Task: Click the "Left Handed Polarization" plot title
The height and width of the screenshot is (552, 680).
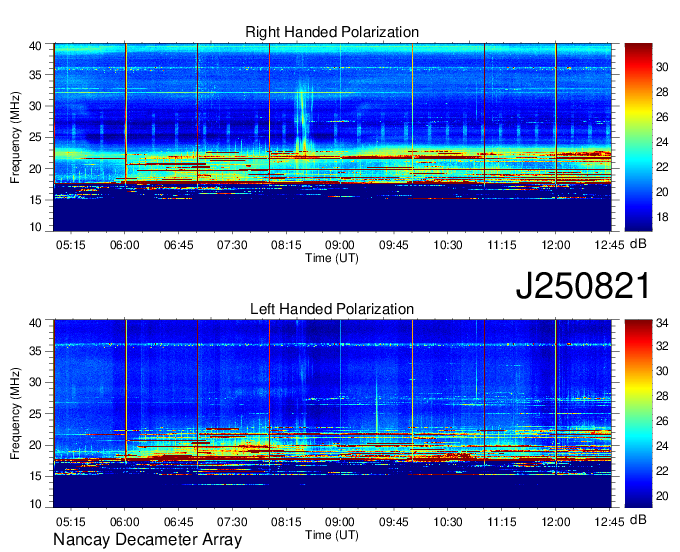Action: 332,309
